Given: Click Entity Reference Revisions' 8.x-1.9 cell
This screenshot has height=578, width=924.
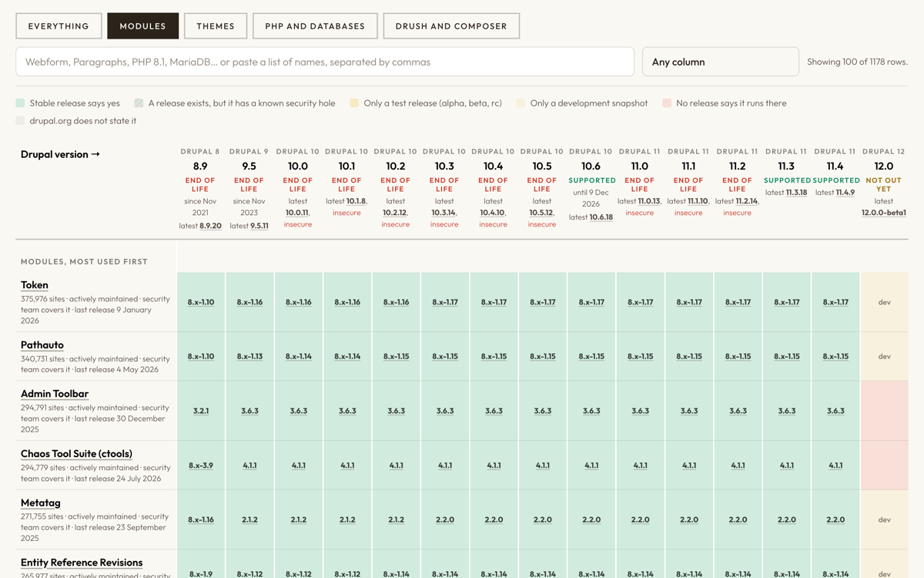Looking at the screenshot, I should click(201, 574).
